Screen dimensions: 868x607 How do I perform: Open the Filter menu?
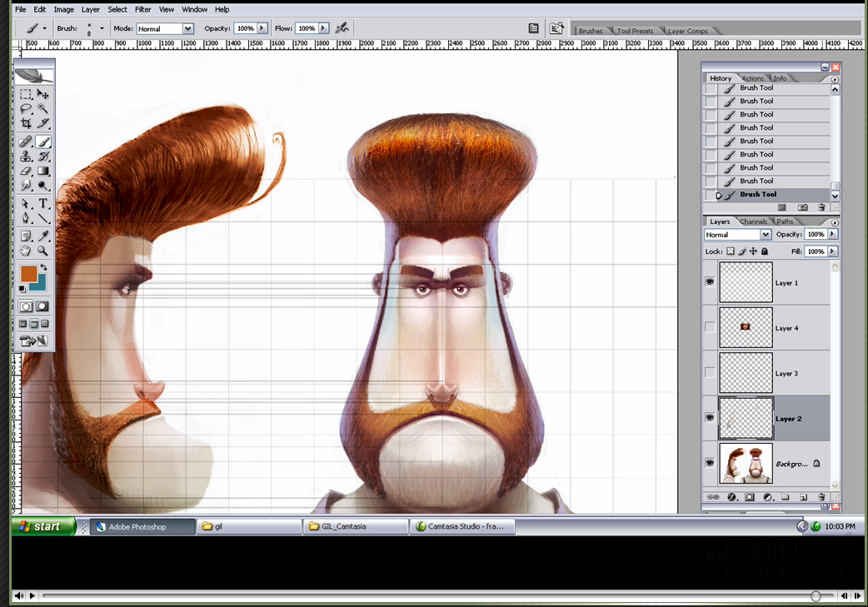coord(142,9)
